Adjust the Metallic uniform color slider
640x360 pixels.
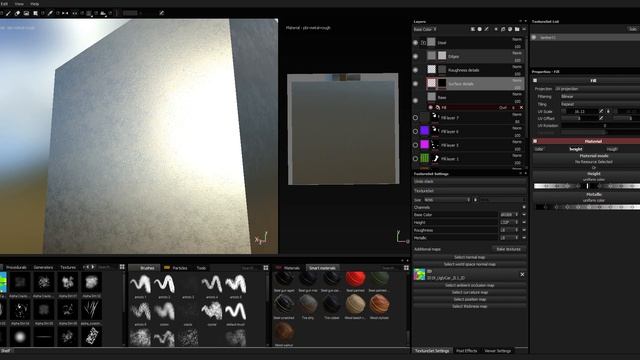(587, 207)
